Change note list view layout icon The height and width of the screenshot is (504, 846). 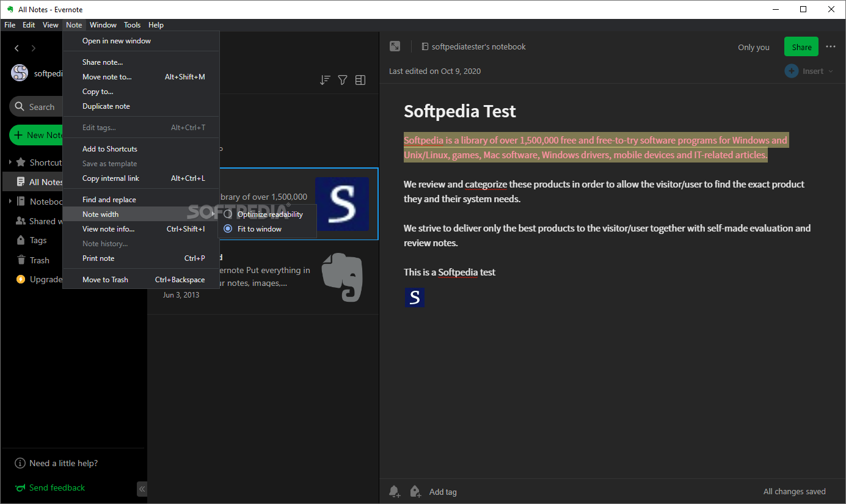[x=360, y=80]
